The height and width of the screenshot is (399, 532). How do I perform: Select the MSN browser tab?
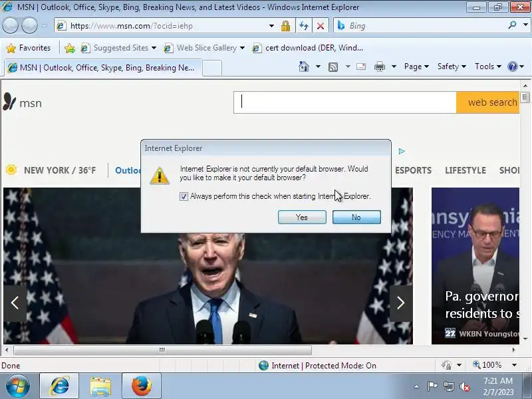click(103, 68)
